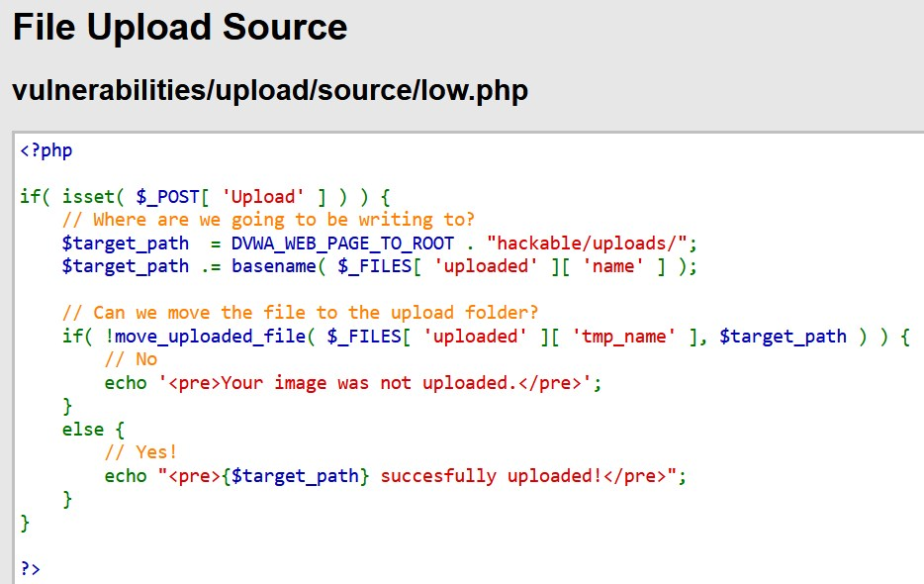Click the 'vulnerabilities/upload/source/low.php' file path heading
The width and height of the screenshot is (924, 584).
[x=270, y=90]
